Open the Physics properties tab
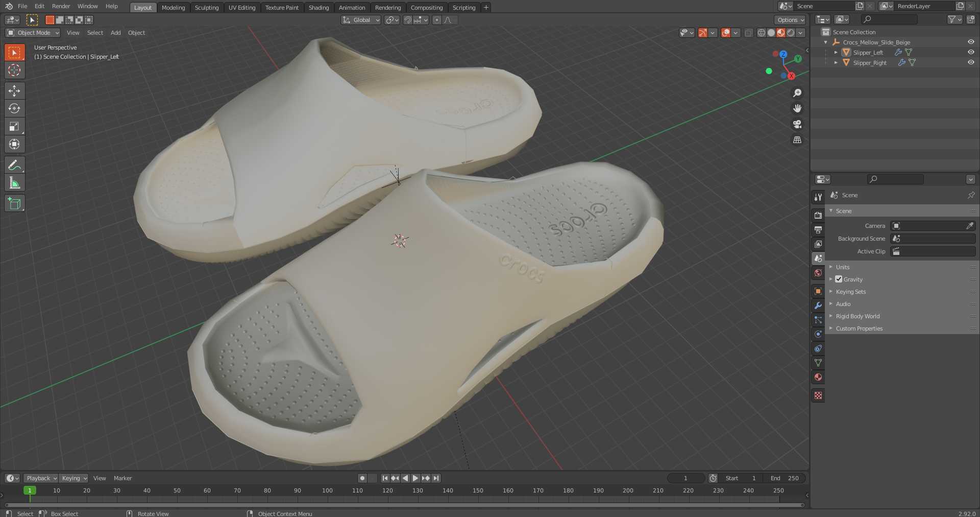This screenshot has height=517, width=980. pos(818,334)
